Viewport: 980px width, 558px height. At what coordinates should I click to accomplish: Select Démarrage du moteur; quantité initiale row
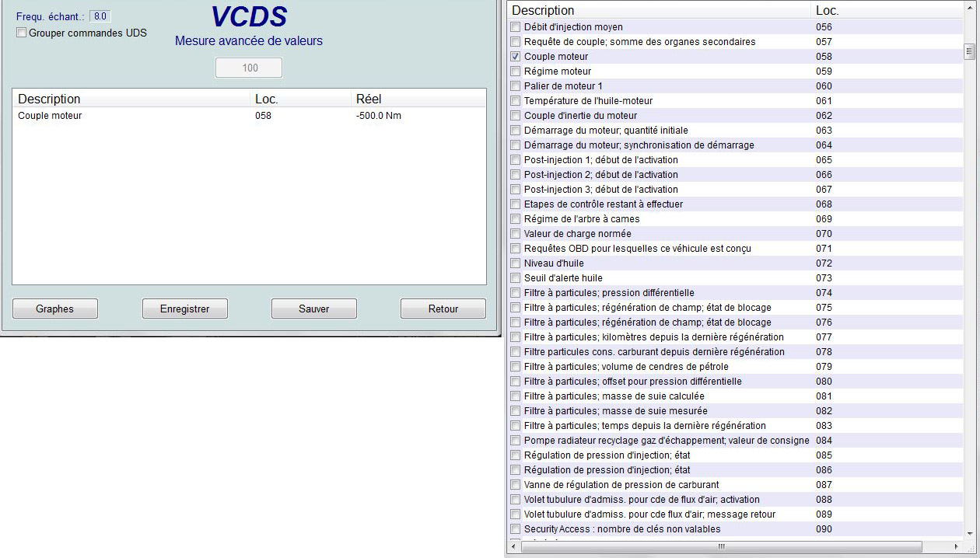click(735, 131)
